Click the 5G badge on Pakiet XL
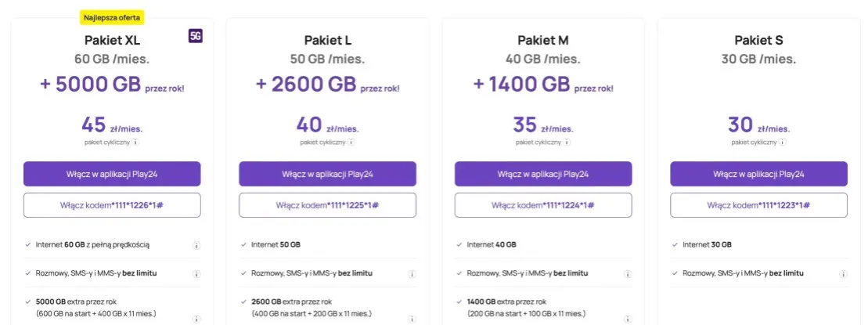The width and height of the screenshot is (868, 325). coord(195,36)
